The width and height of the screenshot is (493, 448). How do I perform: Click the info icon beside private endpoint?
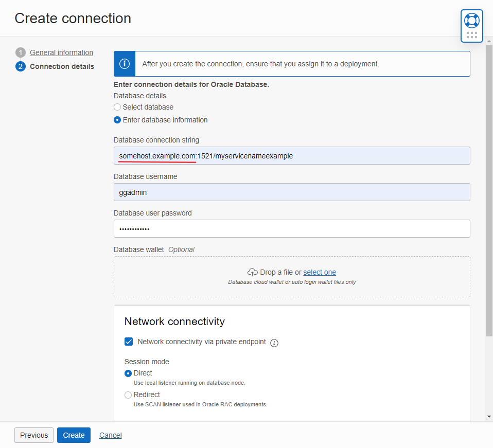[x=274, y=343]
